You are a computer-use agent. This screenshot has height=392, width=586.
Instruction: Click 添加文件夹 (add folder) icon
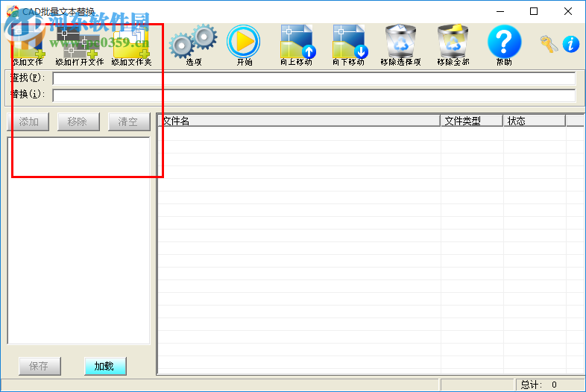coord(131,45)
